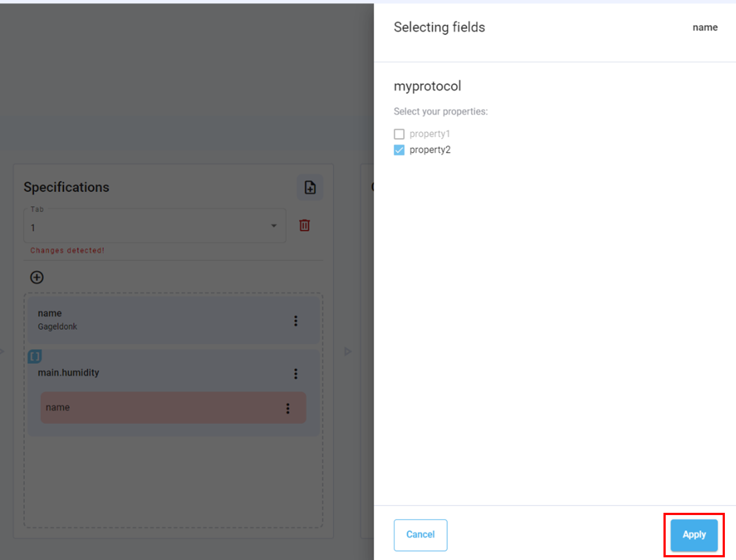
Task: Open the kebab menu for main.humidity
Action: (295, 374)
